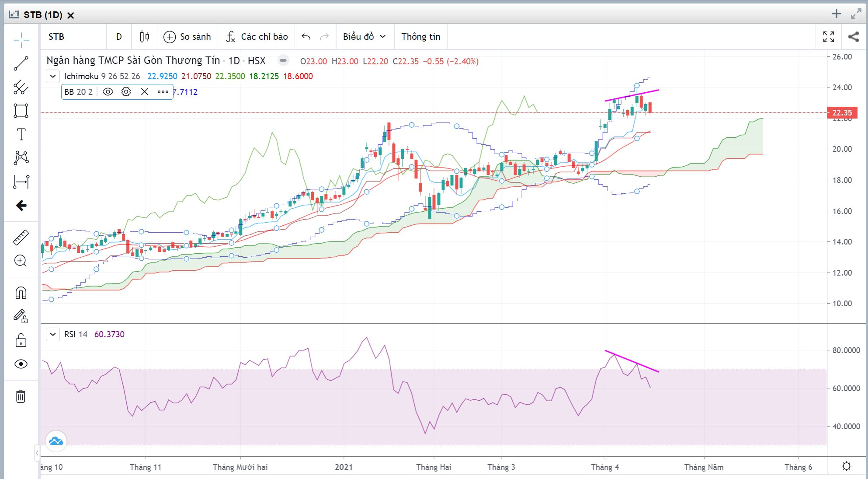Click the So sánh compare button
Screen dimensions: 868x479
click(187, 37)
